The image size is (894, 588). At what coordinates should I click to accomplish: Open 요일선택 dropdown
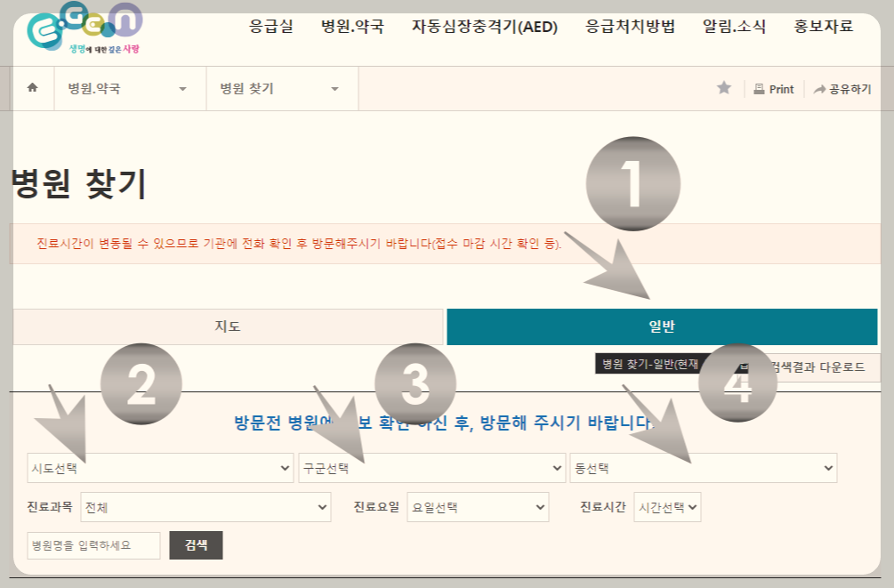click(478, 507)
